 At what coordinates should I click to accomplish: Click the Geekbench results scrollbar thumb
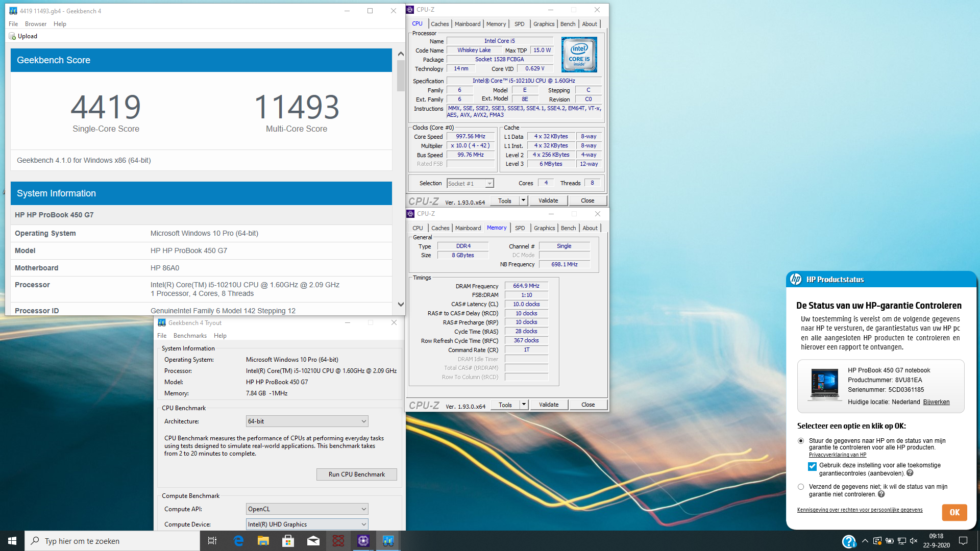[x=401, y=76]
